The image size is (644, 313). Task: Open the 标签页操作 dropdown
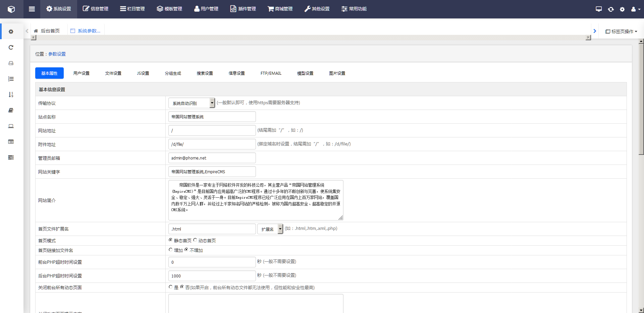(621, 31)
